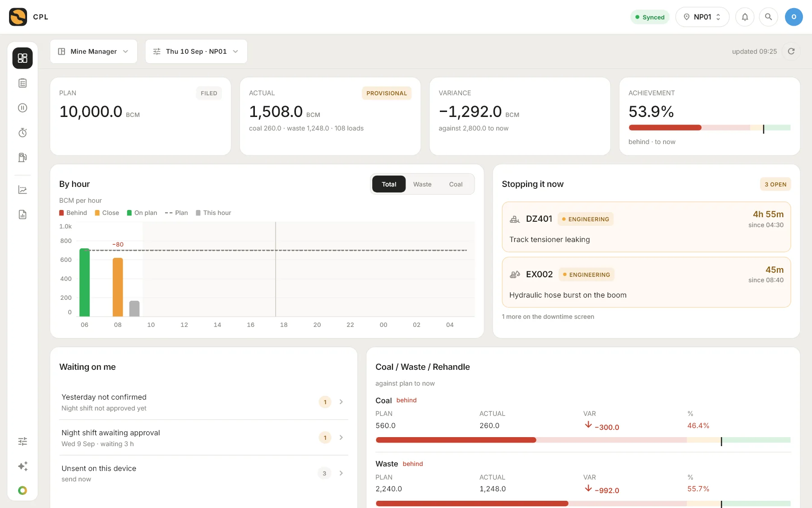The image size is (812, 508).
Task: Click the orange 08 hour bar
Action: [x=118, y=287]
